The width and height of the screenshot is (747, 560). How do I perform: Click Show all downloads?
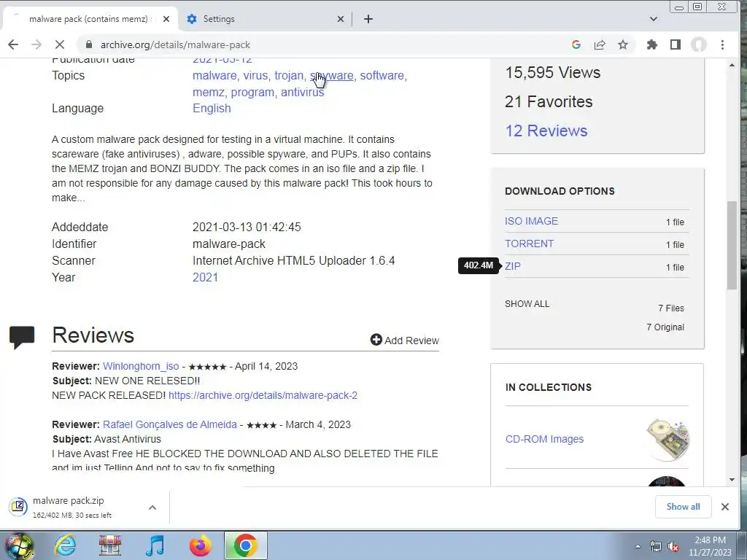coord(683,507)
